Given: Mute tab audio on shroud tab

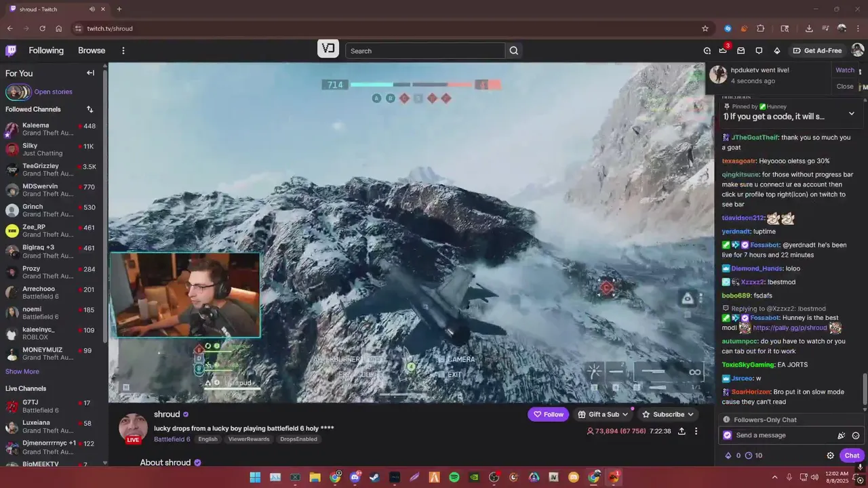Looking at the screenshot, I should 92,9.
